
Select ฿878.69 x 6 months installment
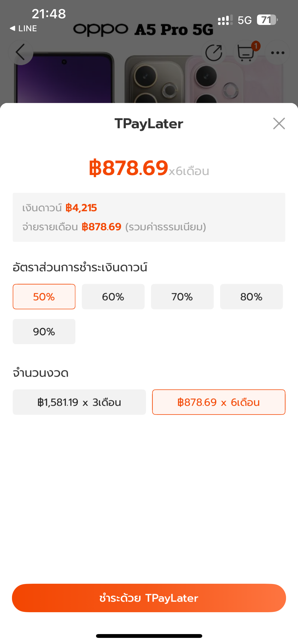[x=219, y=402]
